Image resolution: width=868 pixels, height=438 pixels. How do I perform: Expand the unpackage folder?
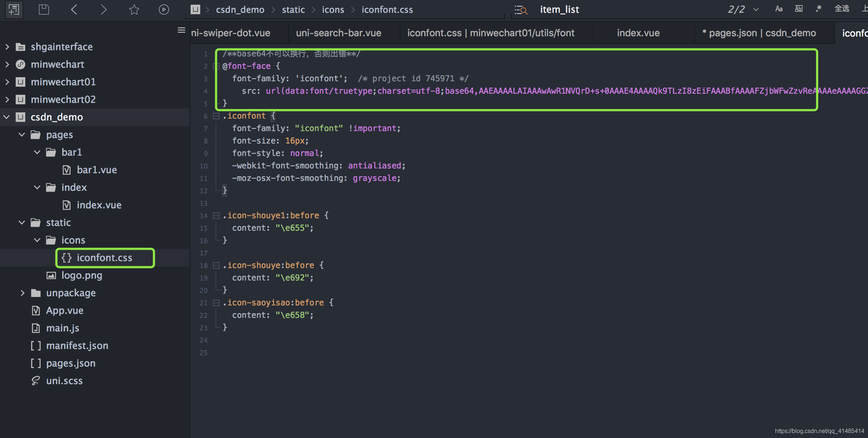pyautogui.click(x=22, y=293)
